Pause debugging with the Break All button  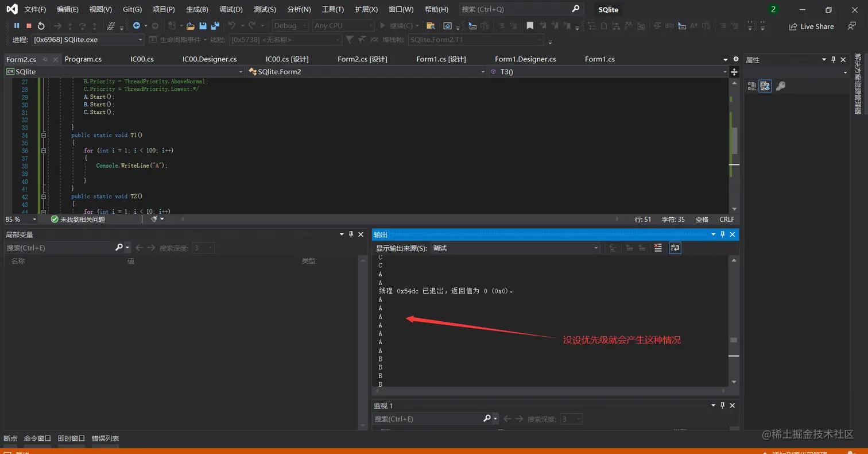[x=17, y=26]
